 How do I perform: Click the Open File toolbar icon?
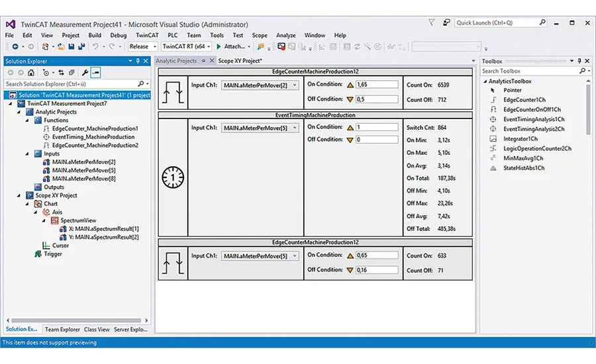(x=61, y=47)
